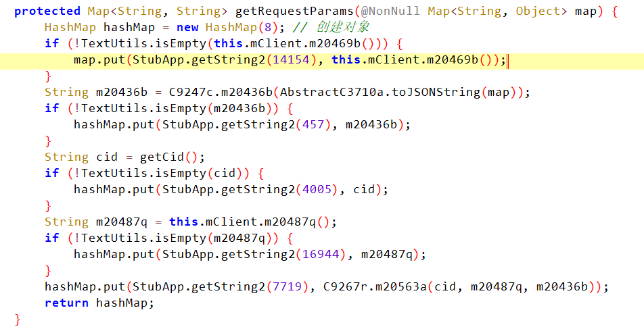Click 'String m20487q' variable declaration

[95, 222]
